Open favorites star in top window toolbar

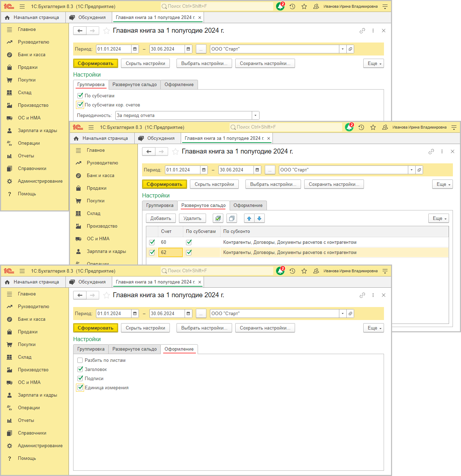coord(304,6)
